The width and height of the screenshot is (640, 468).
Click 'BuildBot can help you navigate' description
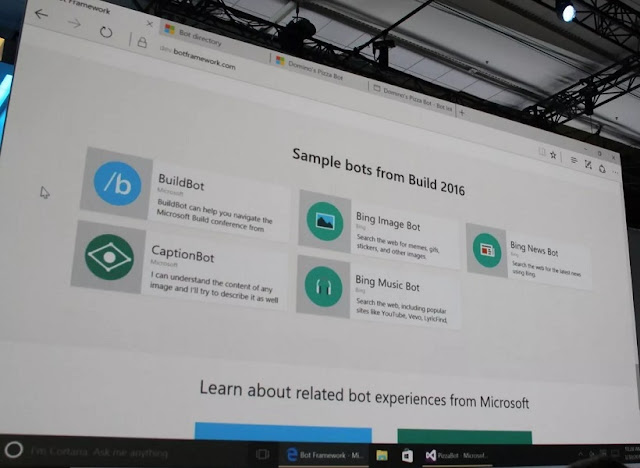pos(214,215)
